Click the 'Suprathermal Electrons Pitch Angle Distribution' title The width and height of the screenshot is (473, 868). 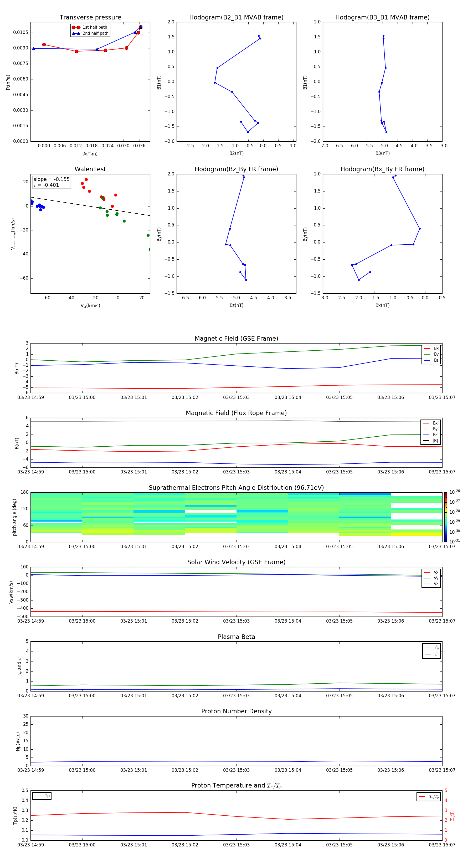pyautogui.click(x=236, y=488)
